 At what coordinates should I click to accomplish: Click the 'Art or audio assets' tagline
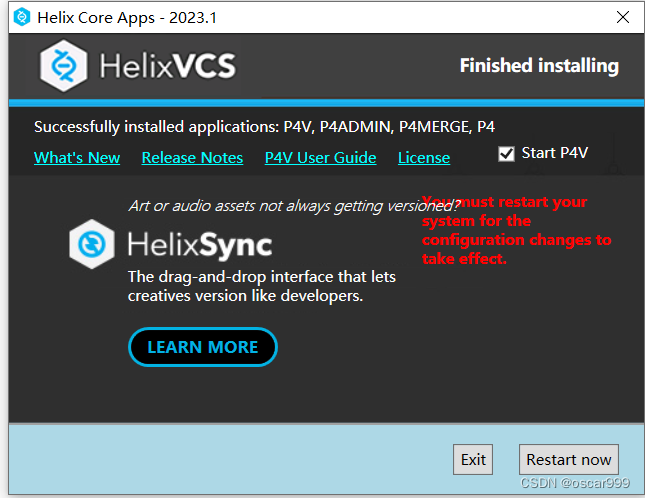point(294,206)
